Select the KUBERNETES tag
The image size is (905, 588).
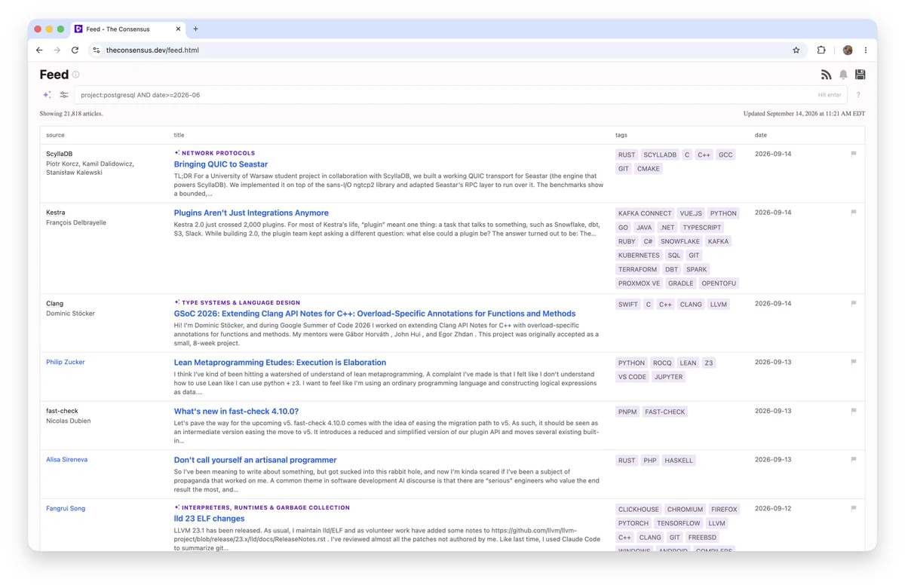(x=639, y=256)
